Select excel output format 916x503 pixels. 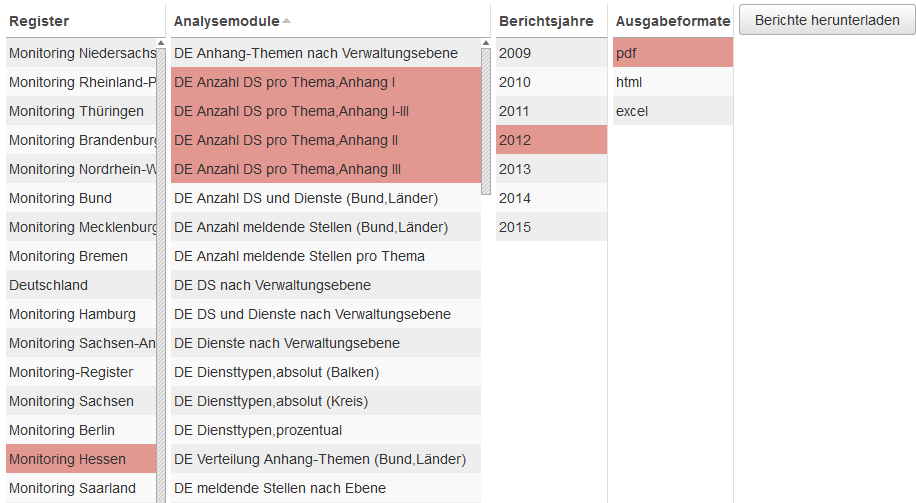click(672, 111)
